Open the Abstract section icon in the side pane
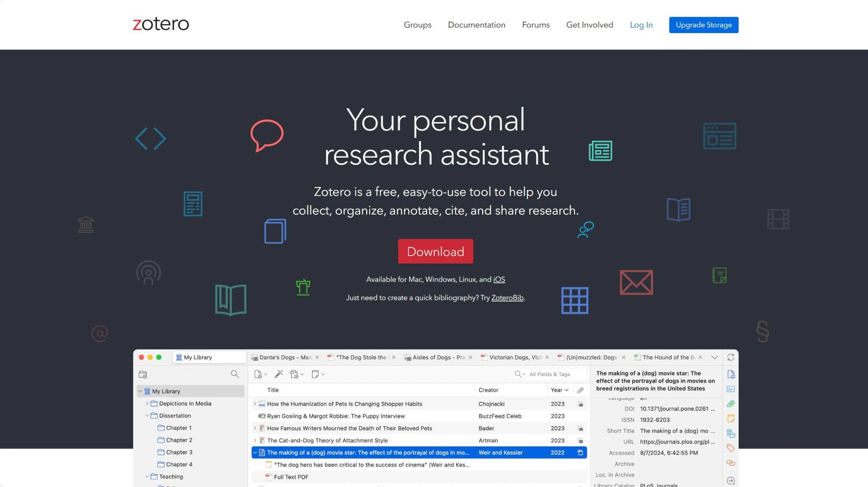The width and height of the screenshot is (868, 487). 731,389
